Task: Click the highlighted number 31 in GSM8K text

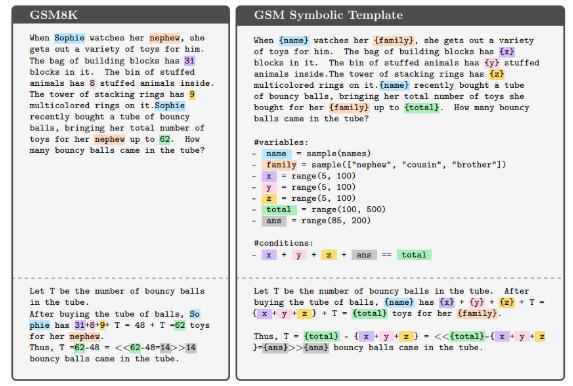Action: 189,60
